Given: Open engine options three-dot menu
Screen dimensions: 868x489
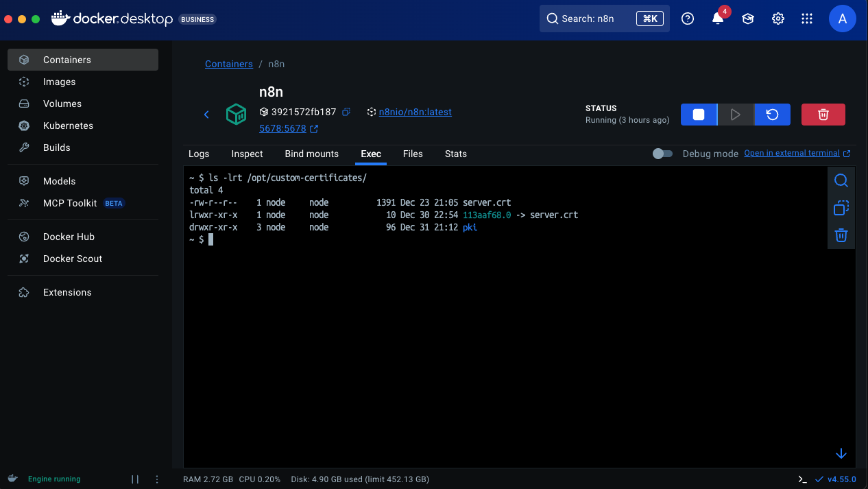Looking at the screenshot, I should click(157, 479).
